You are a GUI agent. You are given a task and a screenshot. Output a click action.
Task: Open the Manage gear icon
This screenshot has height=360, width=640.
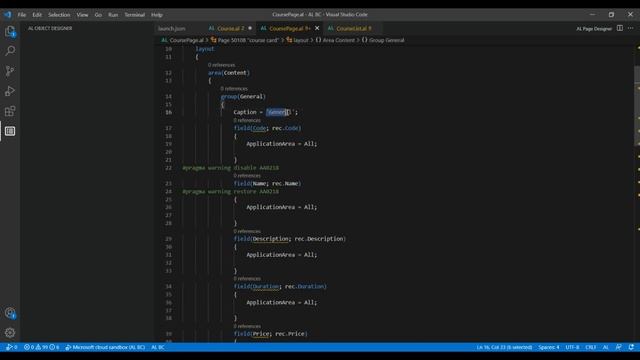[10, 333]
